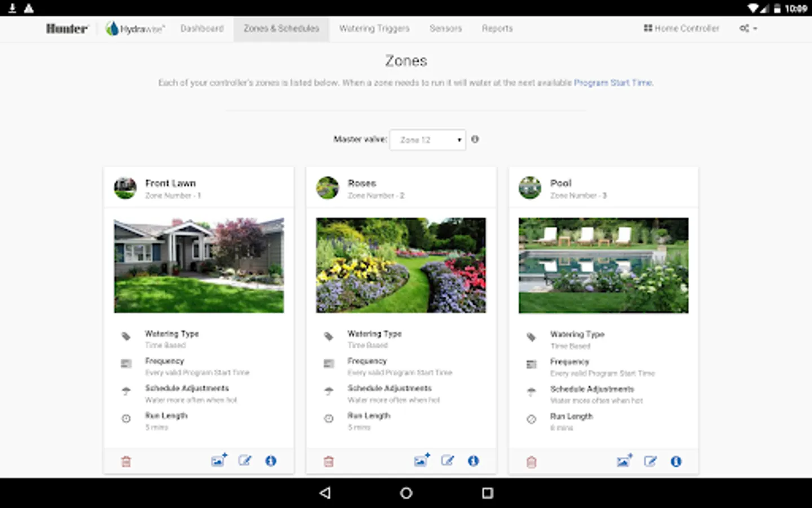The width and height of the screenshot is (812, 508).
Task: Click 'Zone Number - 2' text
Action: [376, 196]
